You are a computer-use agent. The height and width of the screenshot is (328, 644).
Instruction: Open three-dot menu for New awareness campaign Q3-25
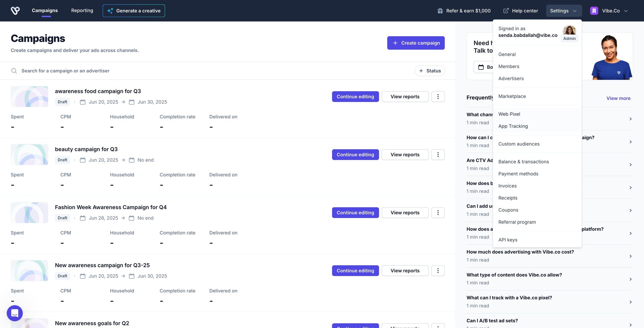point(438,271)
